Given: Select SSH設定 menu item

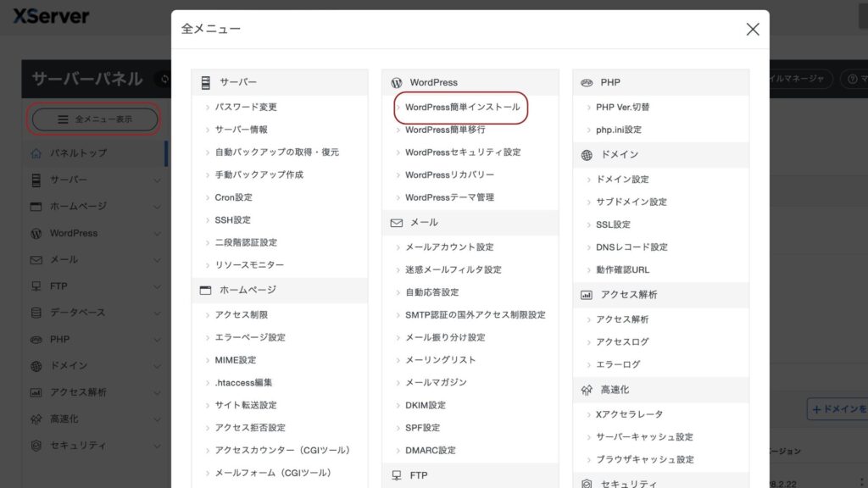Looking at the screenshot, I should click(232, 220).
